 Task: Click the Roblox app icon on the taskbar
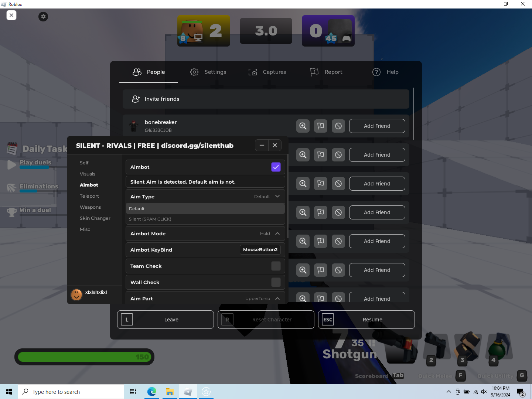188,392
